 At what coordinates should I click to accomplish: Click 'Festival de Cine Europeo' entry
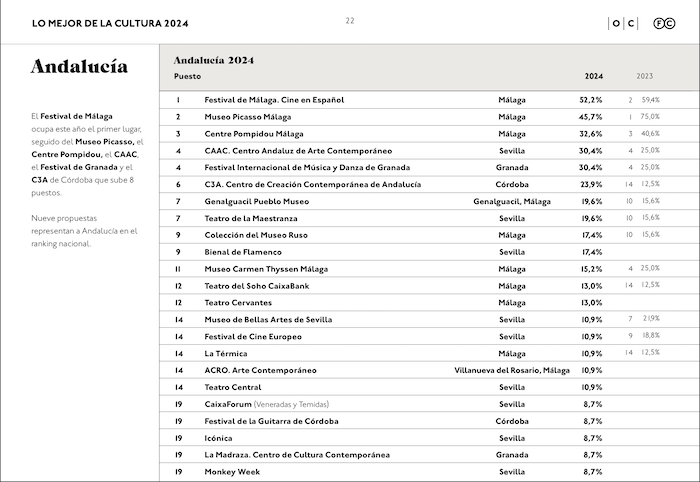pyautogui.click(x=253, y=337)
